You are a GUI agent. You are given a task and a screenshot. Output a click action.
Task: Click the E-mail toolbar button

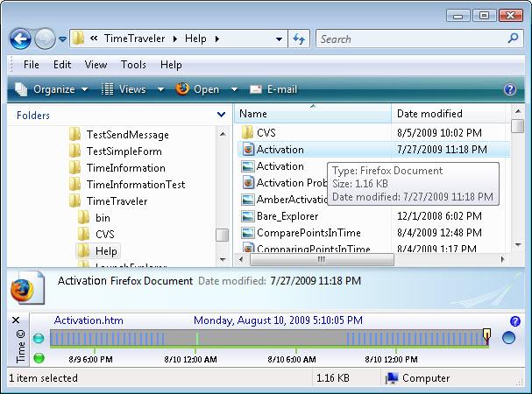(273, 89)
